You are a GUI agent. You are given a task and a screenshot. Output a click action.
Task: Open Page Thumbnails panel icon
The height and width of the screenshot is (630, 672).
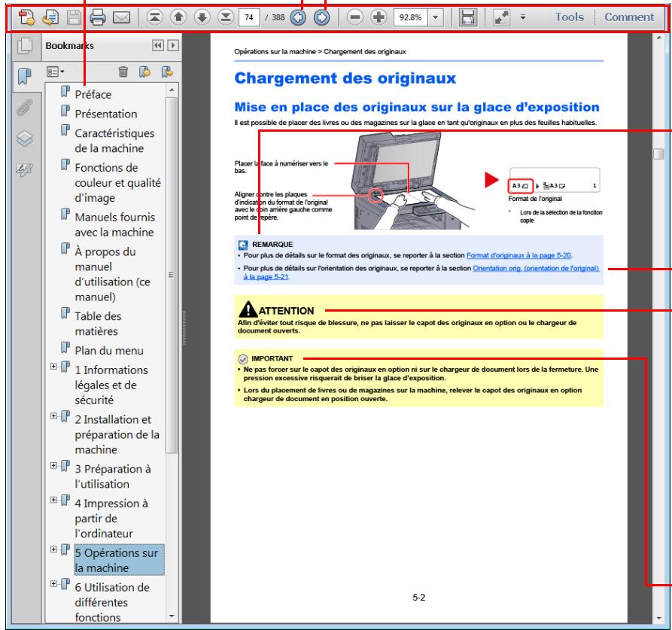tap(25, 46)
